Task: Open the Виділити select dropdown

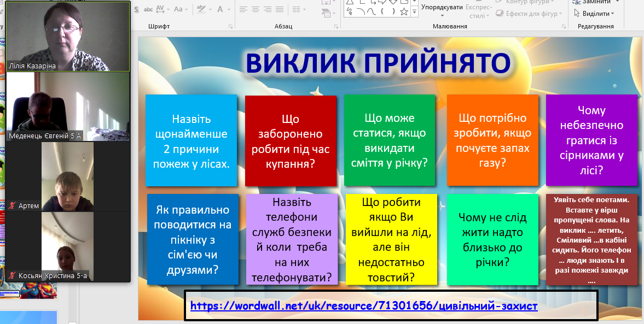Action: (595, 14)
